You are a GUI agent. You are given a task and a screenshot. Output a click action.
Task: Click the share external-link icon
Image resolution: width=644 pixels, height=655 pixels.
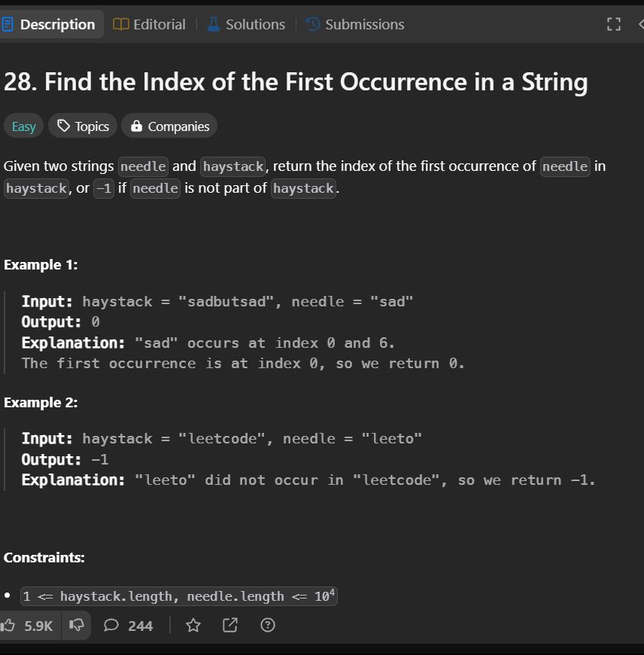230,626
